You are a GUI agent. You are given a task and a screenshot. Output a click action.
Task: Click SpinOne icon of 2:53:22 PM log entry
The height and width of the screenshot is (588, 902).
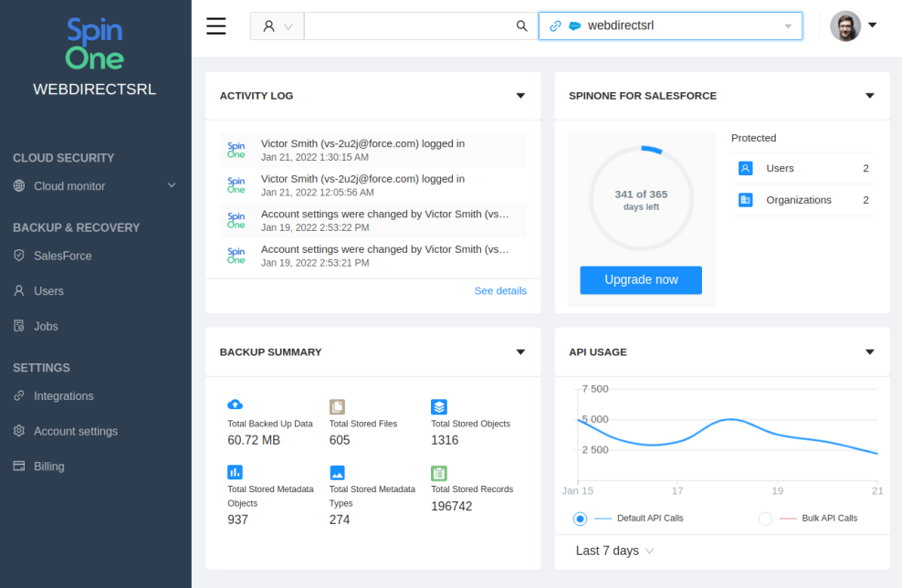click(x=236, y=220)
